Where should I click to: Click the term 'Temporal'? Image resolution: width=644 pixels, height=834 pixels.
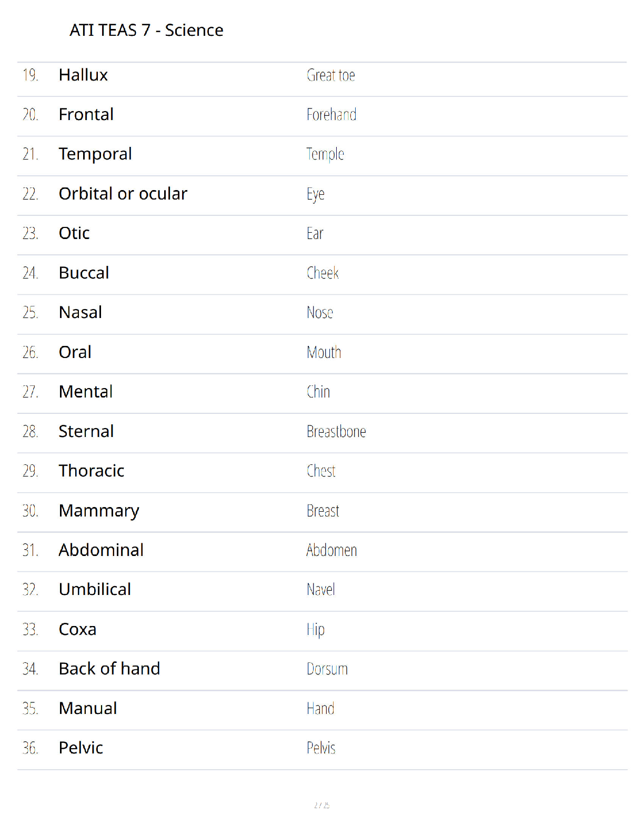[95, 154]
